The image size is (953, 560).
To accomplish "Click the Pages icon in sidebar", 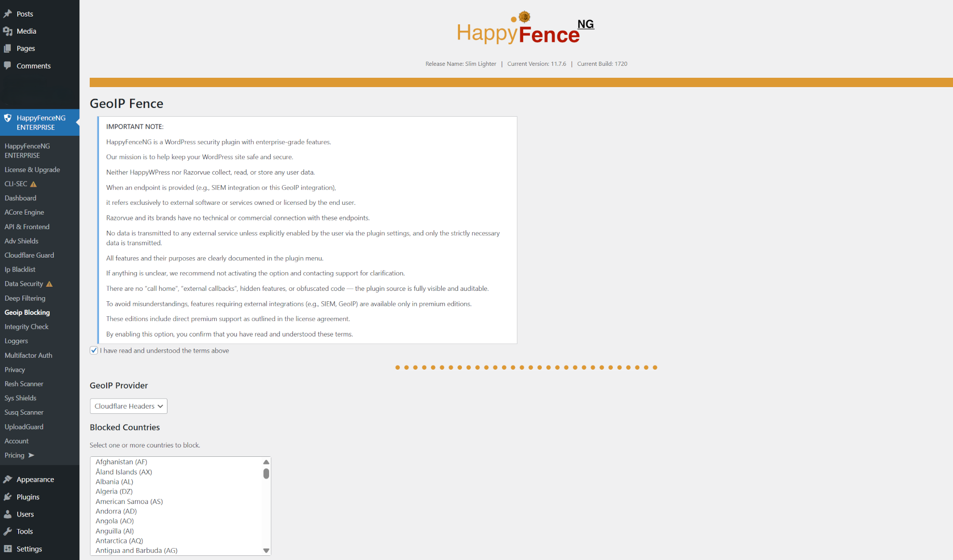I will point(8,48).
